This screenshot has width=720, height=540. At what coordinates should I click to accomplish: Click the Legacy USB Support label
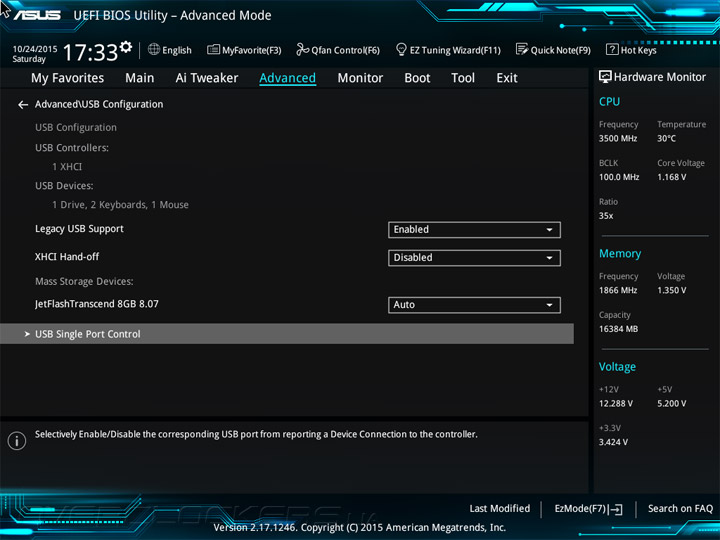tap(79, 229)
